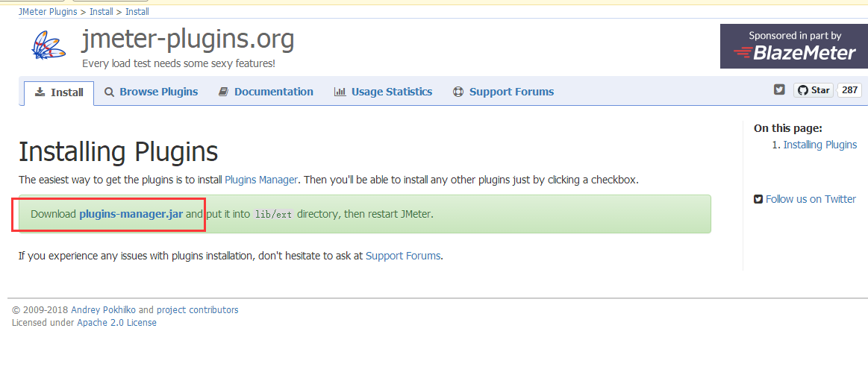This screenshot has height=375, width=868.
Task: Click the jmeter-plugins.org logo icon
Action: click(50, 47)
